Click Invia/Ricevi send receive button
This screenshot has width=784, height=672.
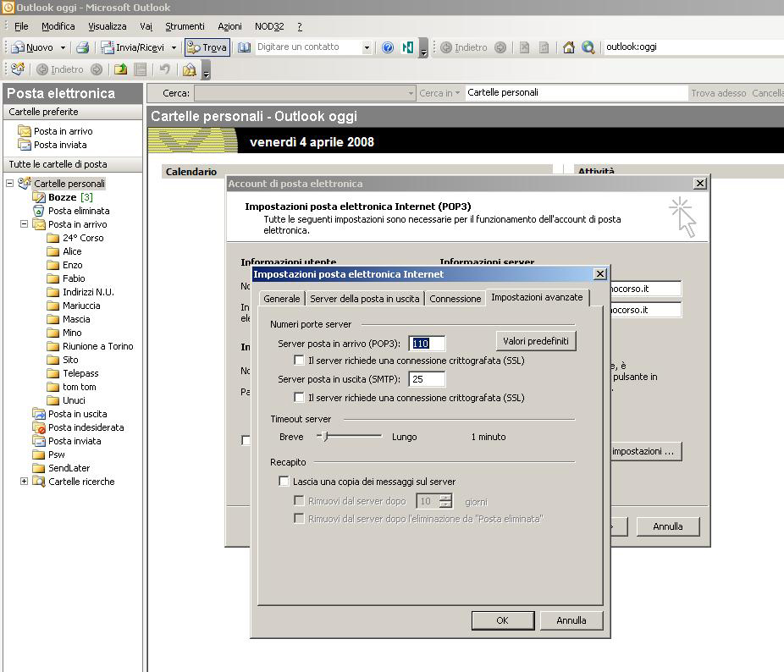pyautogui.click(x=133, y=47)
